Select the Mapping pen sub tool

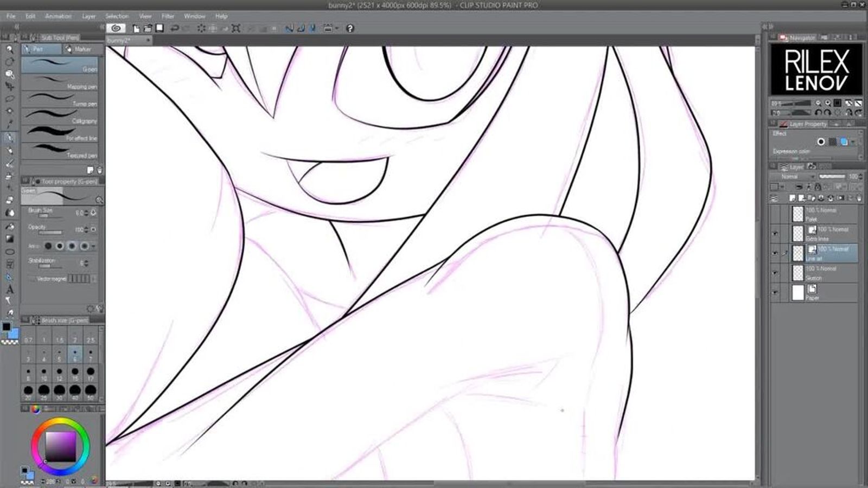click(60, 82)
